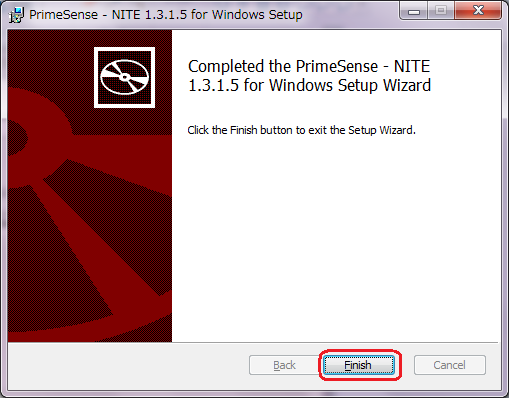Viewport: 509px width, 398px height.
Task: Click the window title bar text
Action: [166, 15]
